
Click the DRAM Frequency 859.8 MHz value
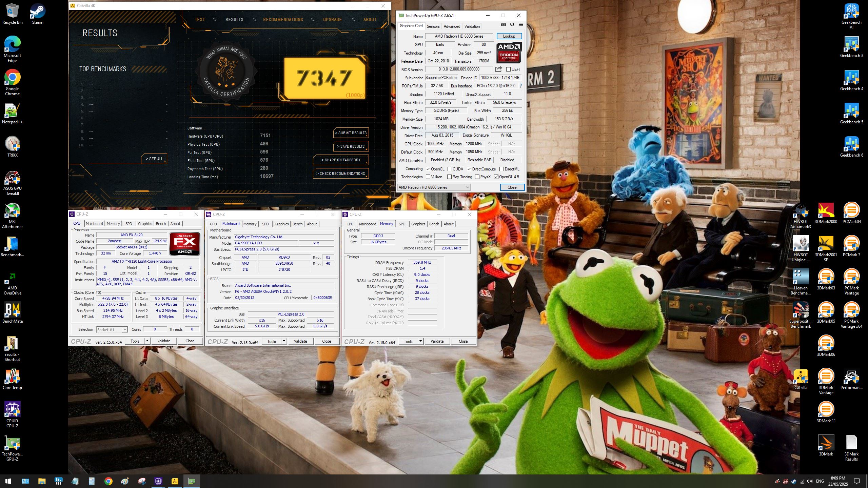[x=422, y=263]
